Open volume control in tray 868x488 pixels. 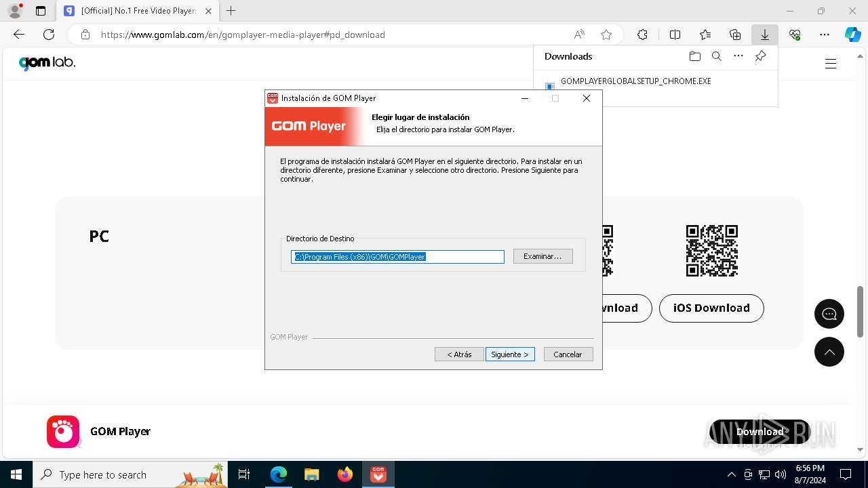[x=781, y=474]
